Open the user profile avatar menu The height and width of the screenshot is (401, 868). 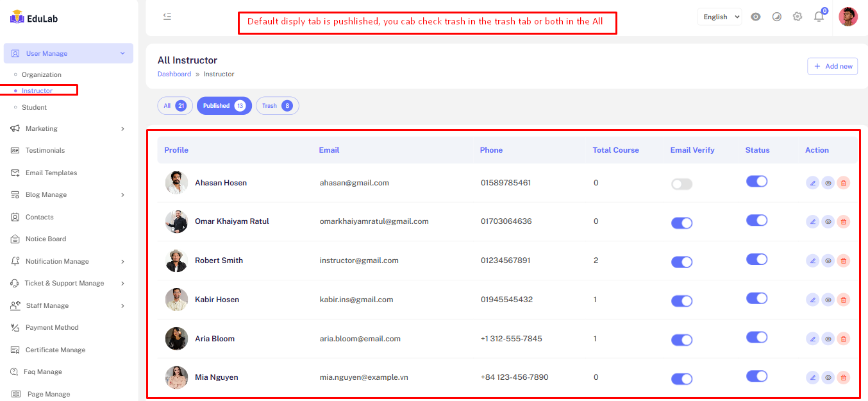point(847,17)
